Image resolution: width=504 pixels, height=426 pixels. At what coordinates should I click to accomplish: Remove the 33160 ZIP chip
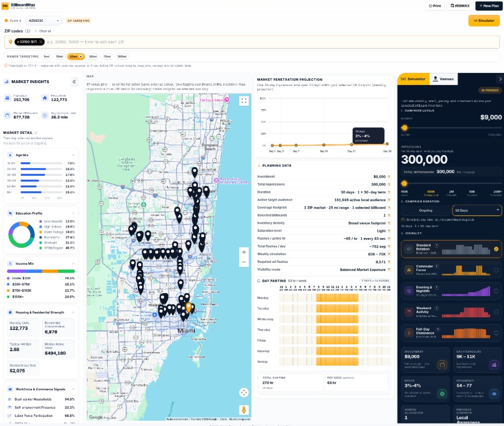[41, 42]
